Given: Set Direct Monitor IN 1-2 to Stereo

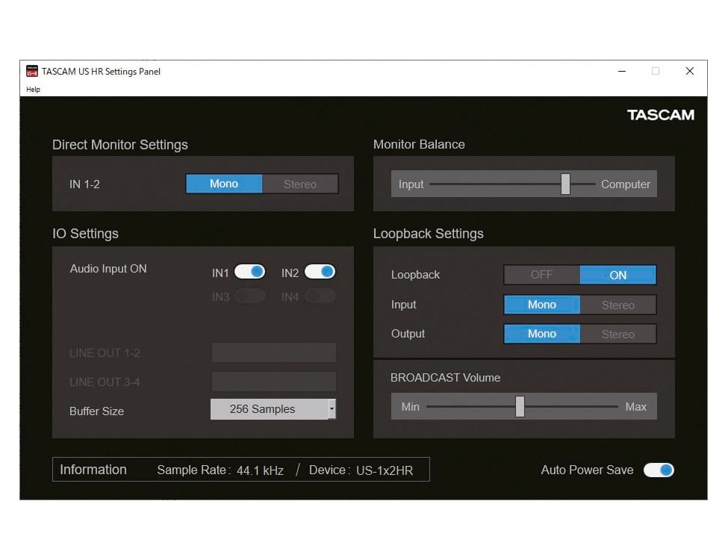Looking at the screenshot, I should pyautogui.click(x=300, y=184).
